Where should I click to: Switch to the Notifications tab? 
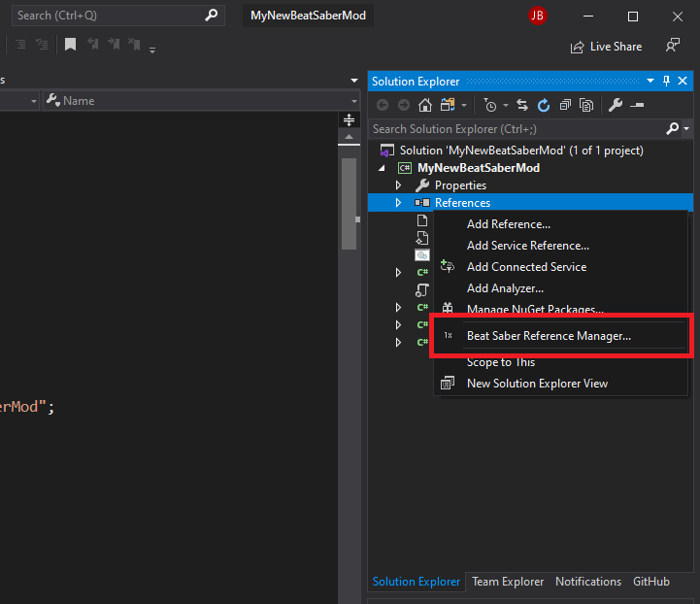tap(588, 582)
